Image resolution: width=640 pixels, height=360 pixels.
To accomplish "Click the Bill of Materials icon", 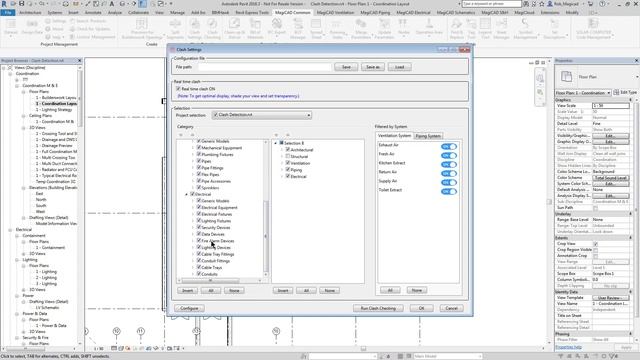I will [x=255, y=28].
